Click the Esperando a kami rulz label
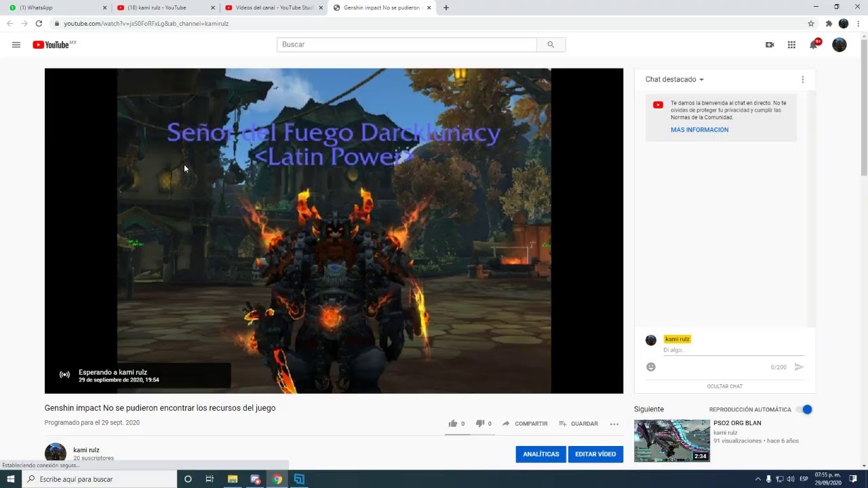 113,372
